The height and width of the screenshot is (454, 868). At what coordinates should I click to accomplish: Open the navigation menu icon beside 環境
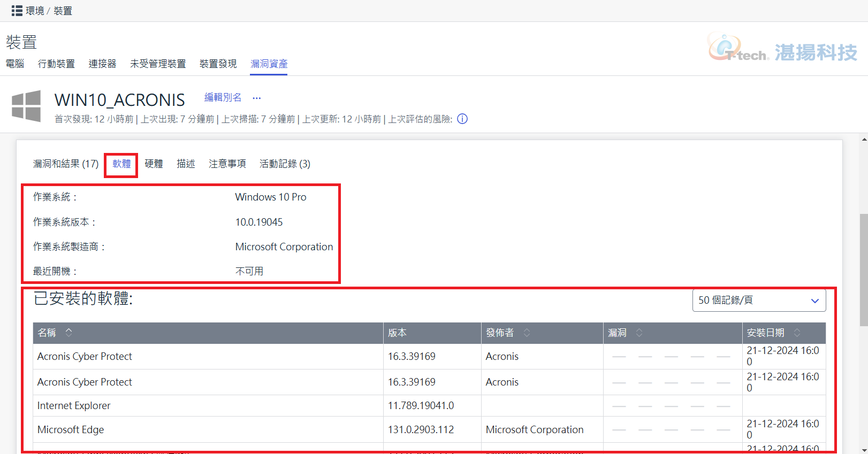17,11
